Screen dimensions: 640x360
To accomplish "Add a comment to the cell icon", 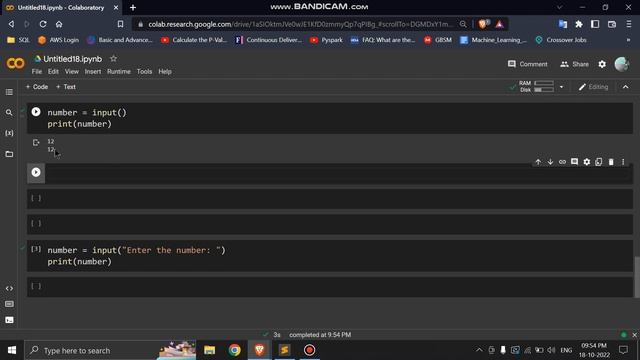I will [574, 162].
